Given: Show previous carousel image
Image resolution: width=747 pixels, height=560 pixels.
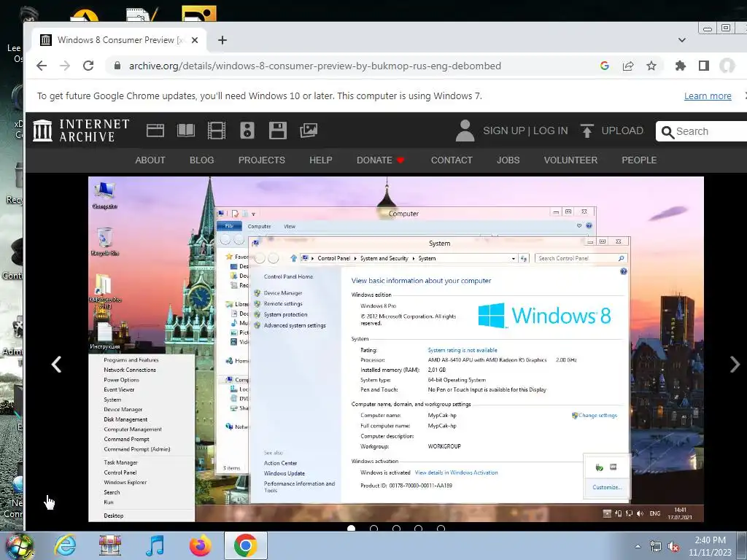Looking at the screenshot, I should 56,365.
